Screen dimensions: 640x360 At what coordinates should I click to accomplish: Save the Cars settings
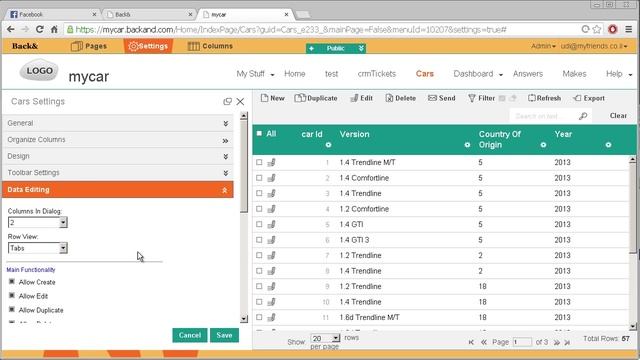click(x=224, y=335)
